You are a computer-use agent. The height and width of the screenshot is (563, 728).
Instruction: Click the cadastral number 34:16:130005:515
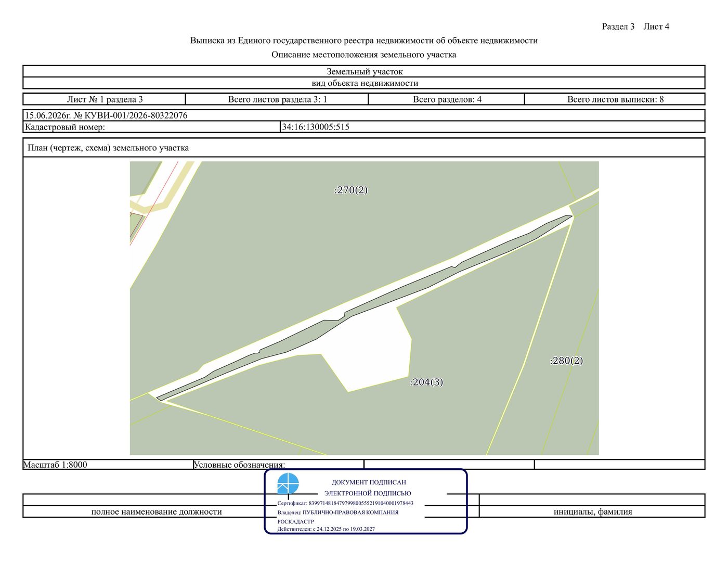click(316, 127)
